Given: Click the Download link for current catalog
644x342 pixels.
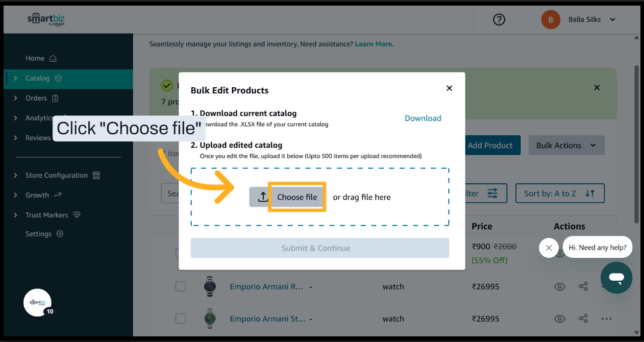Looking at the screenshot, I should coord(423,118).
